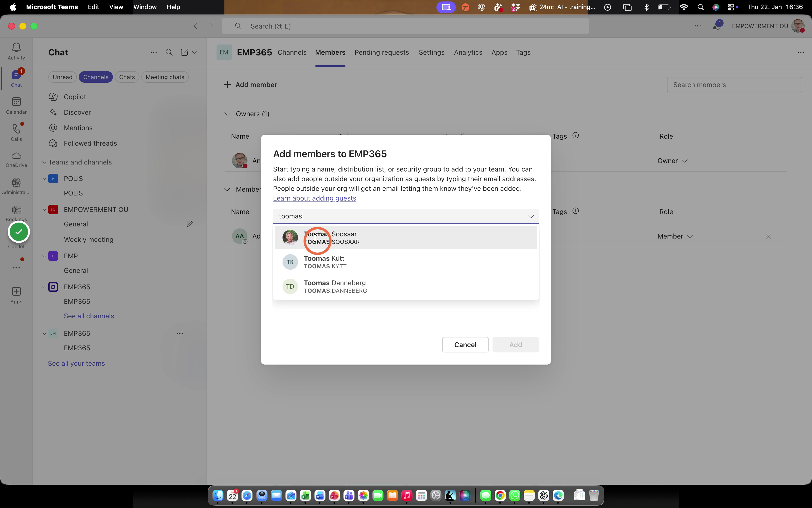The width and height of the screenshot is (812, 508).
Task: Click the Tags info icon in Owners table
Action: (575, 135)
